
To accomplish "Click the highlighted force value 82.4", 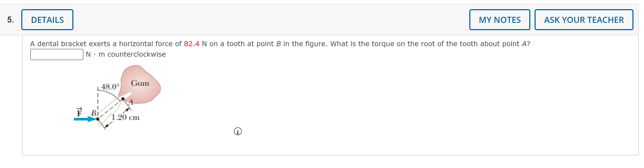I will pos(192,44).
